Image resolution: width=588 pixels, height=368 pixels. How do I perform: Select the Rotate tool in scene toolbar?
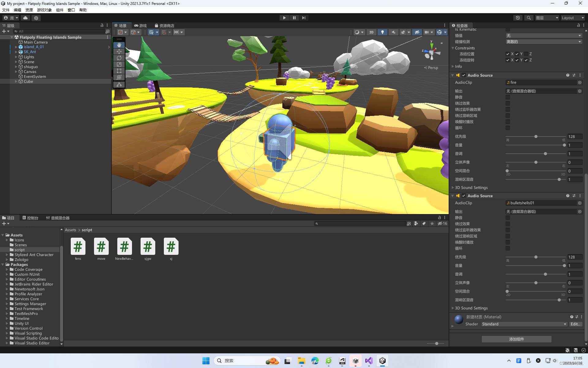(119, 58)
